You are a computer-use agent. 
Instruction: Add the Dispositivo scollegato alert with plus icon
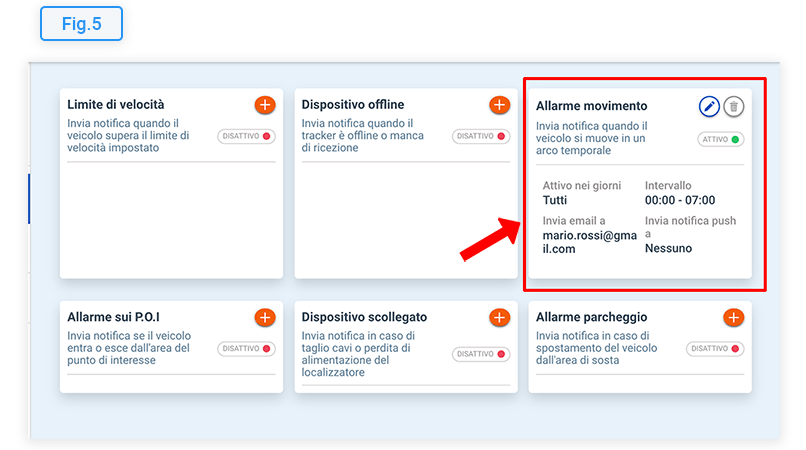click(499, 317)
